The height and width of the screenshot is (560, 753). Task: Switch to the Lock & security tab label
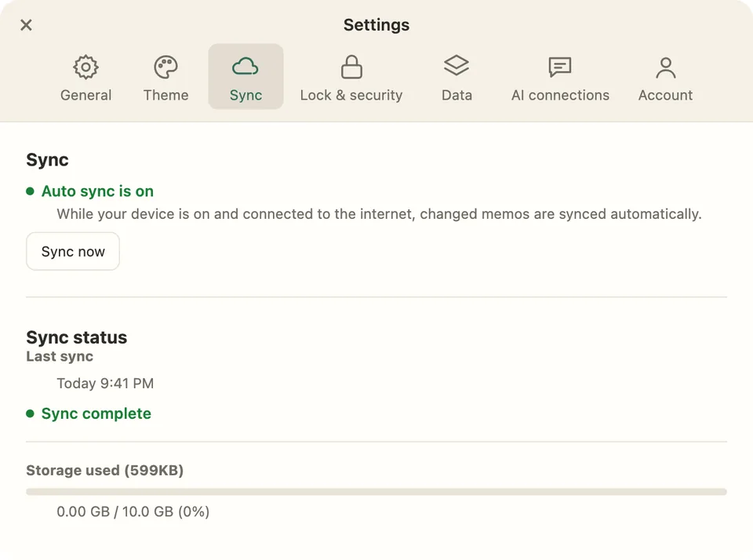click(x=351, y=96)
